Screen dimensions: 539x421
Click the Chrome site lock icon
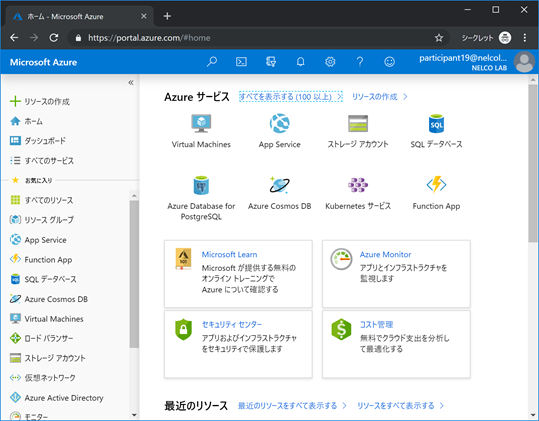point(78,38)
